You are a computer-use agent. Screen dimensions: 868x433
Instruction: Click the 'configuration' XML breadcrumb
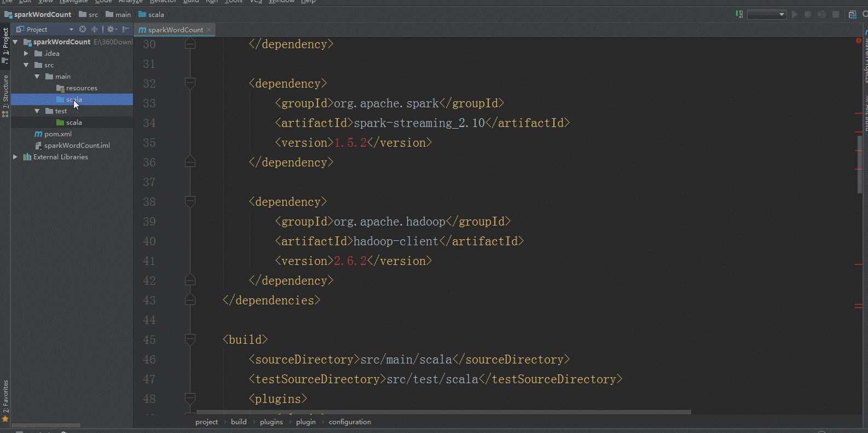[x=350, y=422]
